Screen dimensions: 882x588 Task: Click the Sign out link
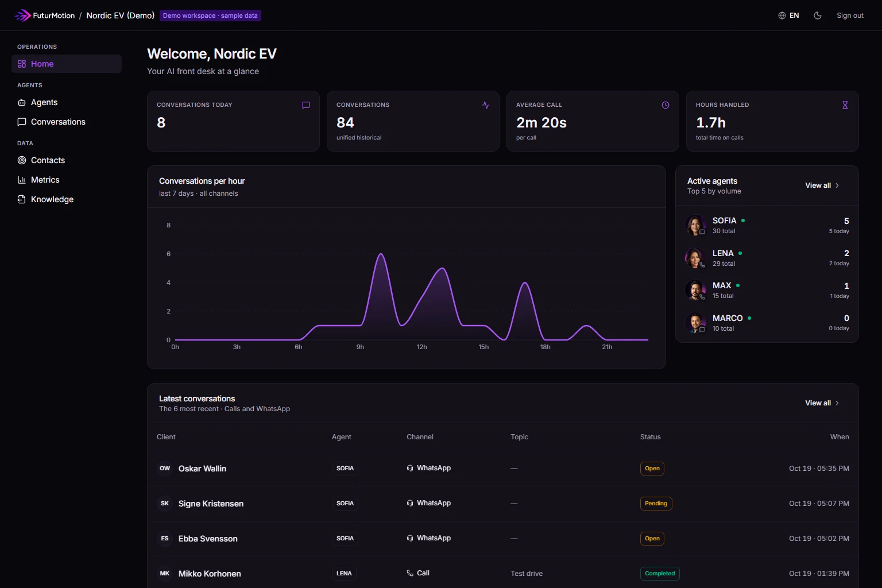tap(850, 16)
